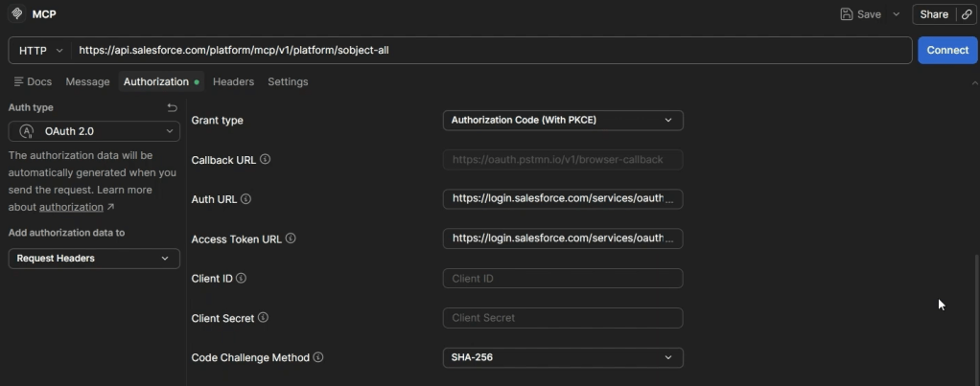Click the info icon next to Client ID
The image size is (980, 386).
coord(242,278)
